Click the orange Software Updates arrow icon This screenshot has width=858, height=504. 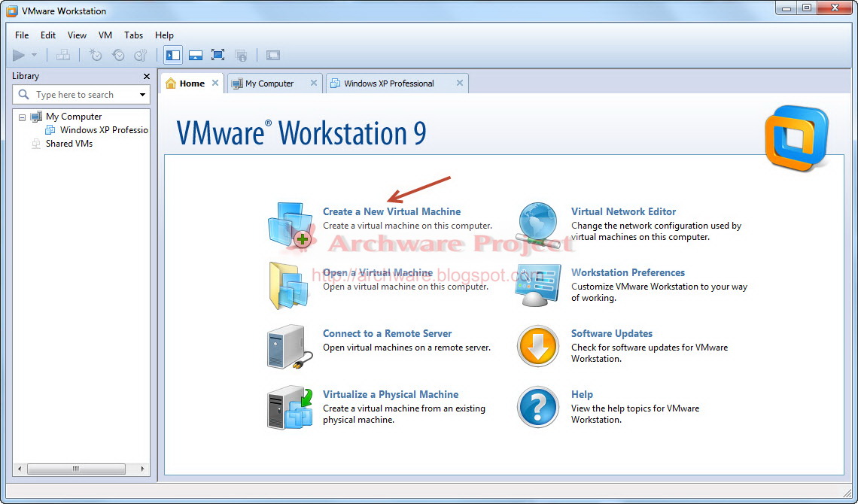click(538, 347)
